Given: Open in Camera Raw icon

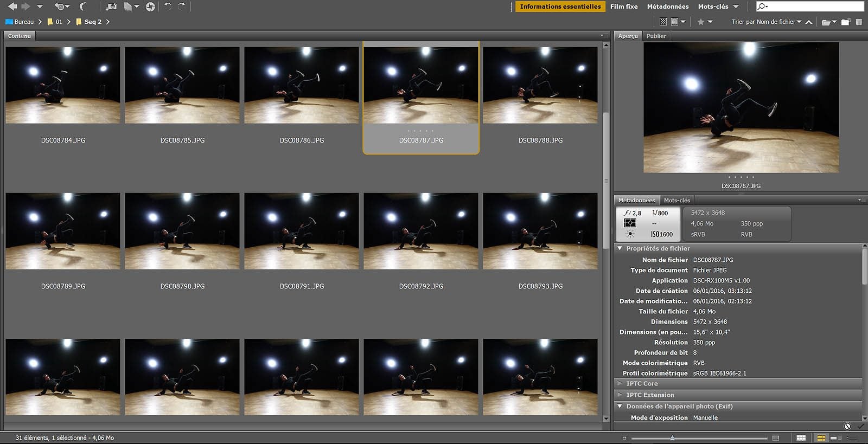Looking at the screenshot, I should pyautogui.click(x=150, y=7).
